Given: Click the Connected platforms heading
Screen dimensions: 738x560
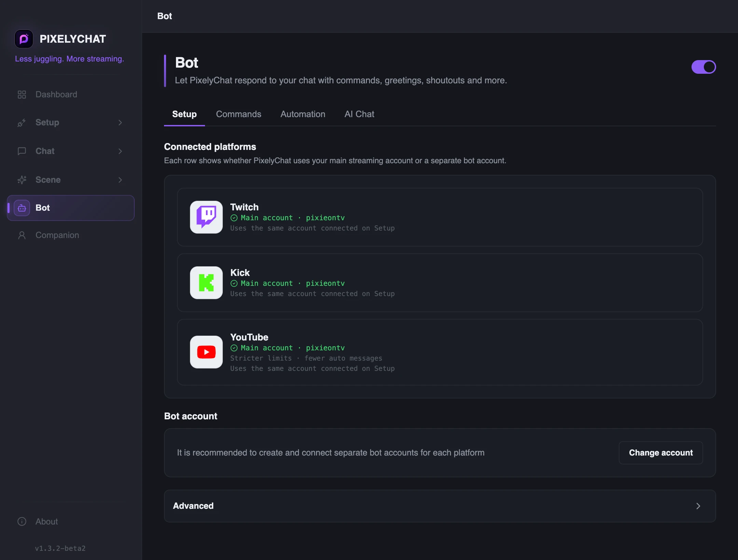Looking at the screenshot, I should pyautogui.click(x=210, y=147).
